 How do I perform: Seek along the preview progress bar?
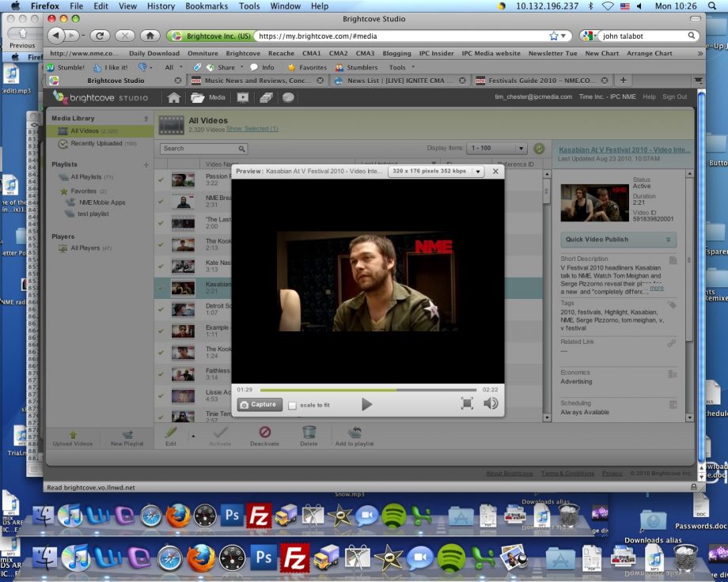pos(368,390)
